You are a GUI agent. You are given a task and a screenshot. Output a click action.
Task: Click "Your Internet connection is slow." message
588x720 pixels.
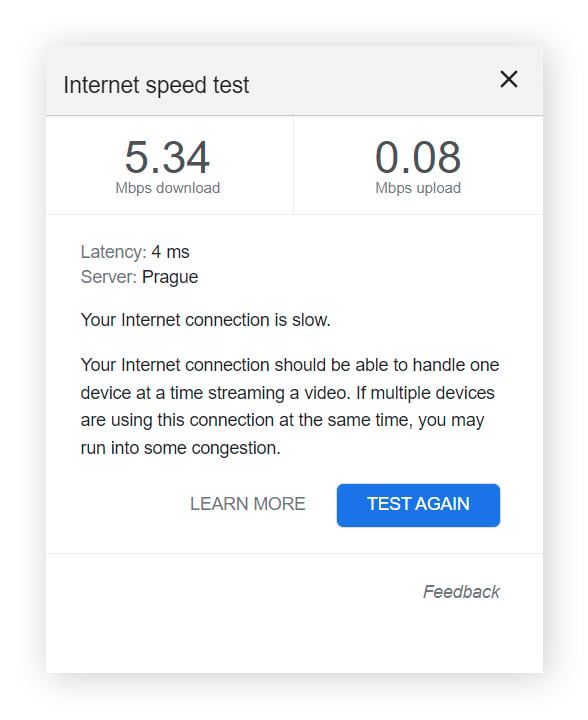coord(205,320)
